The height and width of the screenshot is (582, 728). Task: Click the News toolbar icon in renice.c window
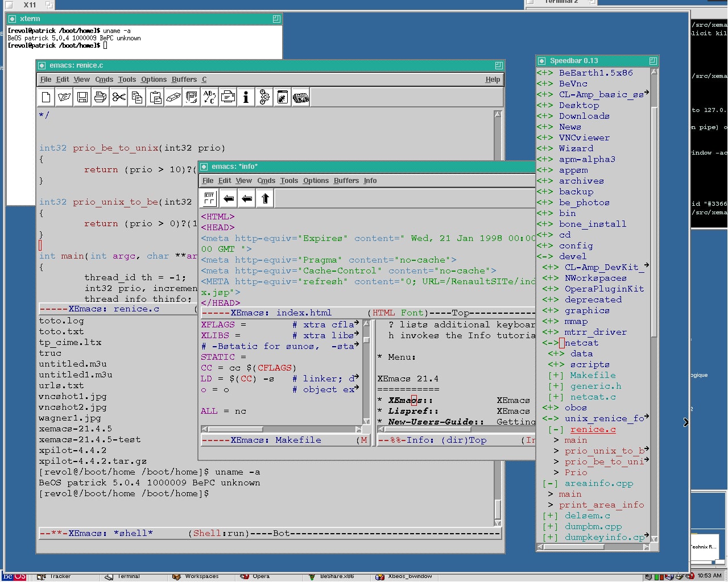[x=301, y=97]
